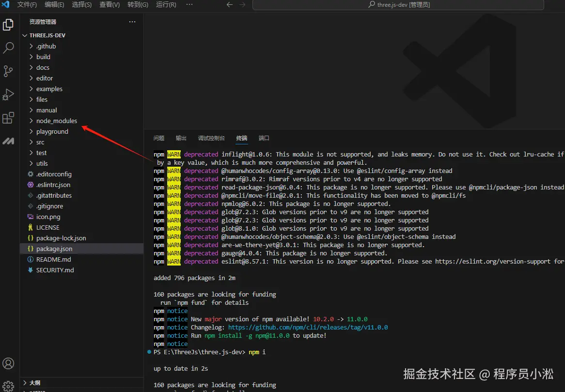Click the LICENSE file icon

coord(31,227)
